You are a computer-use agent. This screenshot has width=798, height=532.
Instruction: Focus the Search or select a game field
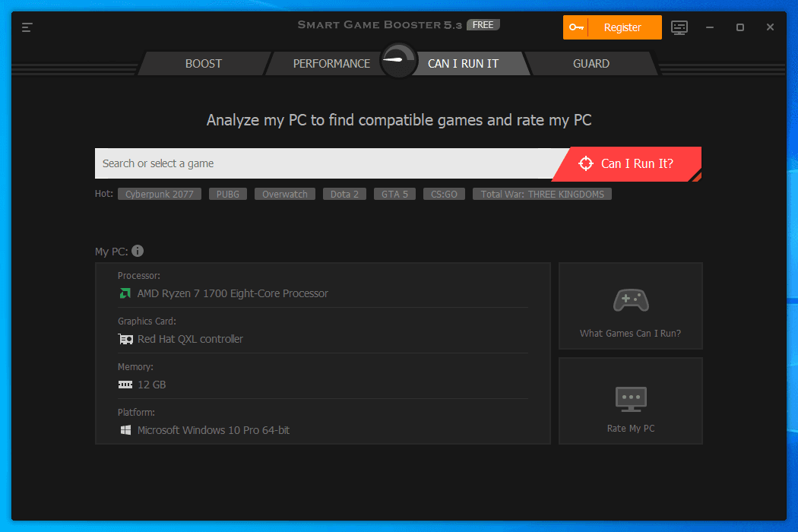tap(327, 163)
